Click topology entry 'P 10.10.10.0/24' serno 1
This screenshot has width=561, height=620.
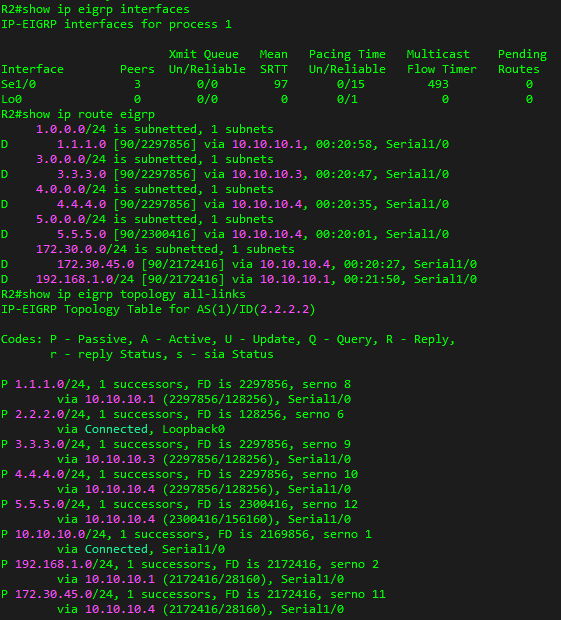[186, 535]
